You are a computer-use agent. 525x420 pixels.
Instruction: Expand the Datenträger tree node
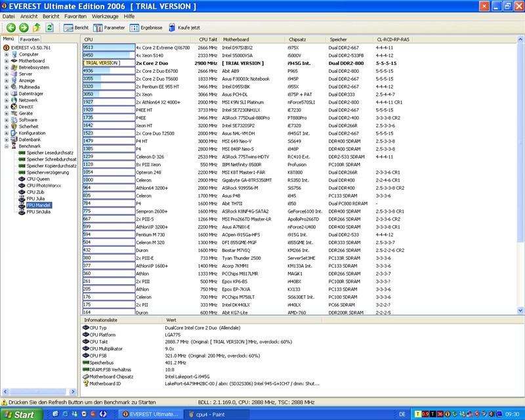tap(7, 94)
